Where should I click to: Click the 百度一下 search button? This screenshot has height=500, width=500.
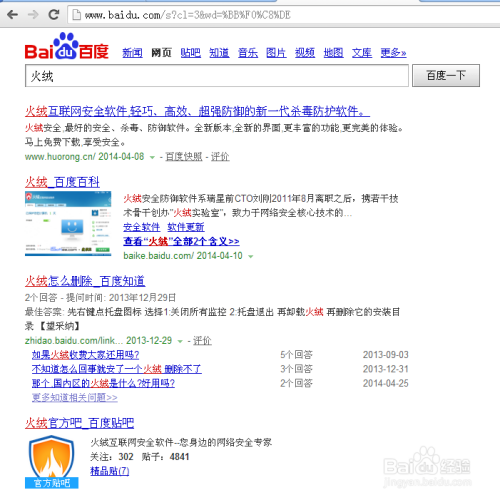pos(446,76)
